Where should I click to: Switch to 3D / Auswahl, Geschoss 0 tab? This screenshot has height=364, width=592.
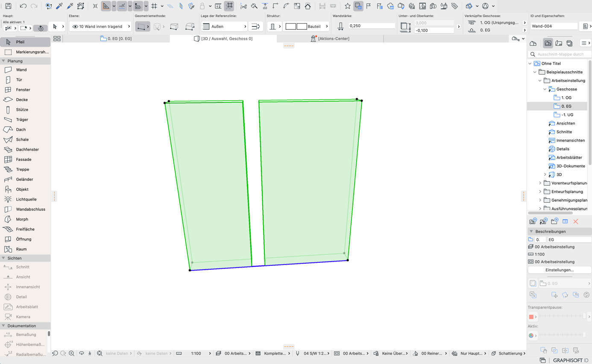pyautogui.click(x=223, y=38)
